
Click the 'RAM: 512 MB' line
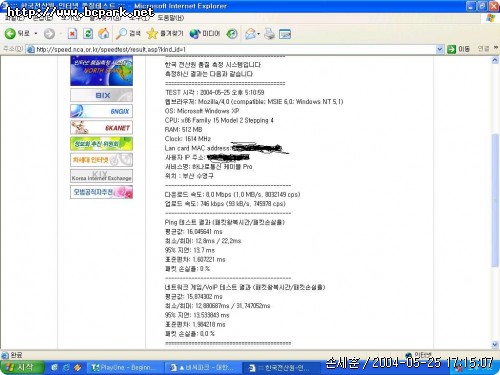pos(183,130)
